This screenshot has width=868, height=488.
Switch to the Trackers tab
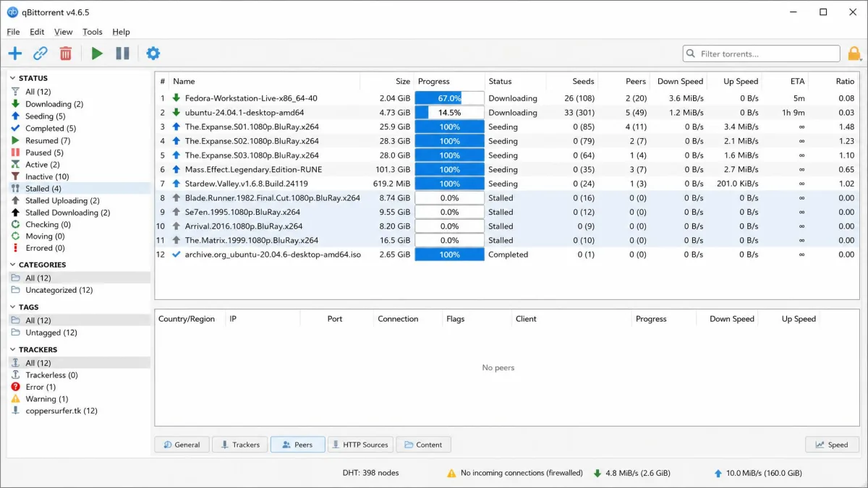(x=240, y=445)
